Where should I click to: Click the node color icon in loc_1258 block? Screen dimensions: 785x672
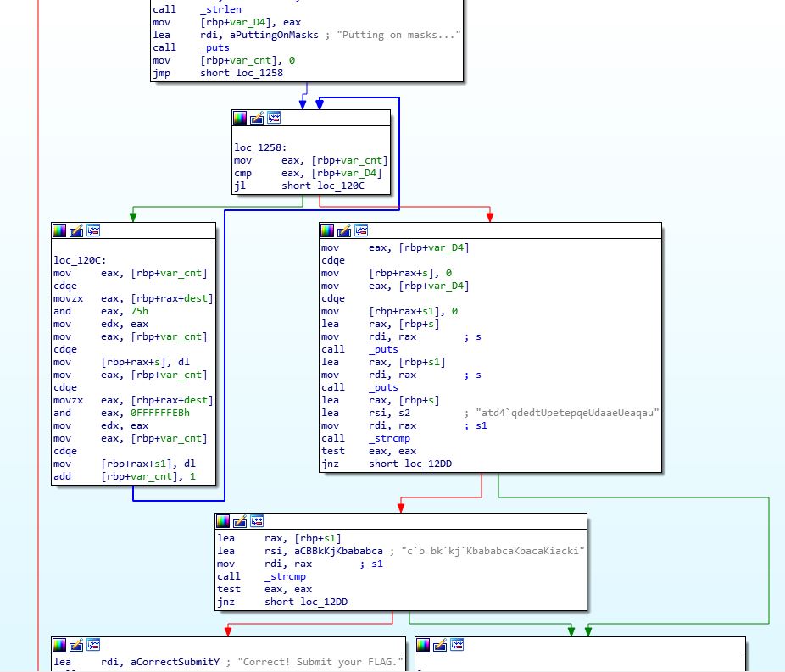[240, 118]
